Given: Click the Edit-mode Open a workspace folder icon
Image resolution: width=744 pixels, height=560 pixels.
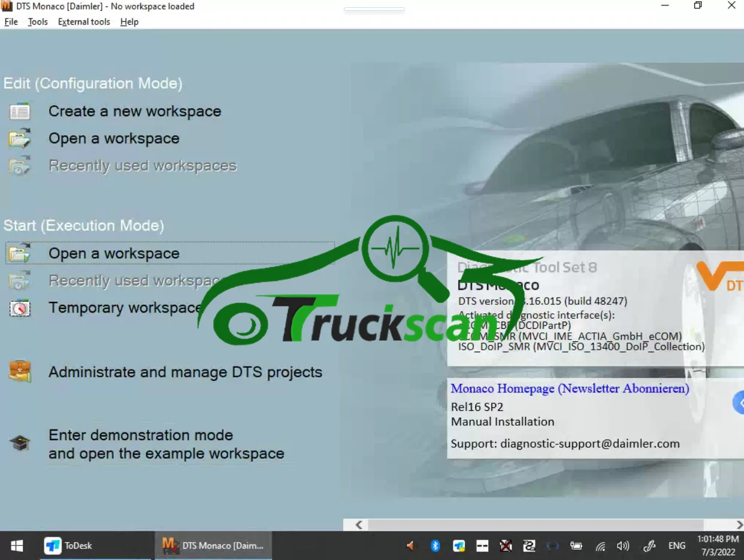Looking at the screenshot, I should 20,138.
